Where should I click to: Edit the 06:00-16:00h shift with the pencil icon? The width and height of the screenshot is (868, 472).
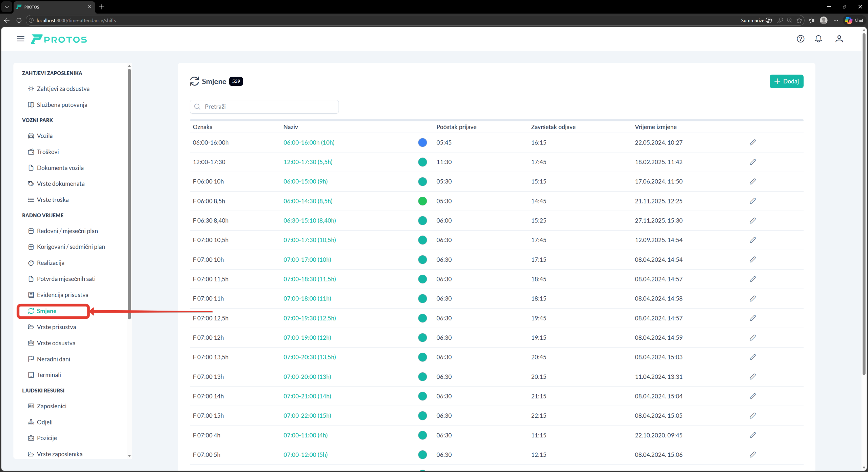coord(752,142)
